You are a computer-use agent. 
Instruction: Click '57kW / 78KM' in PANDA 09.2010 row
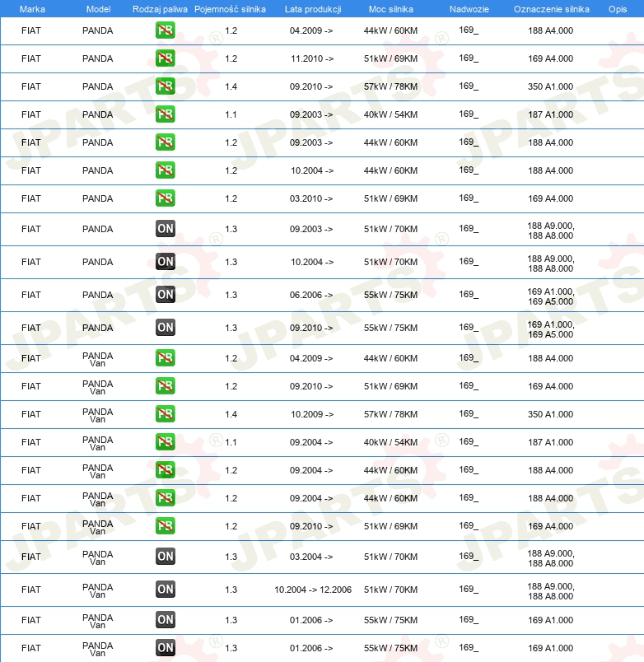[390, 86]
